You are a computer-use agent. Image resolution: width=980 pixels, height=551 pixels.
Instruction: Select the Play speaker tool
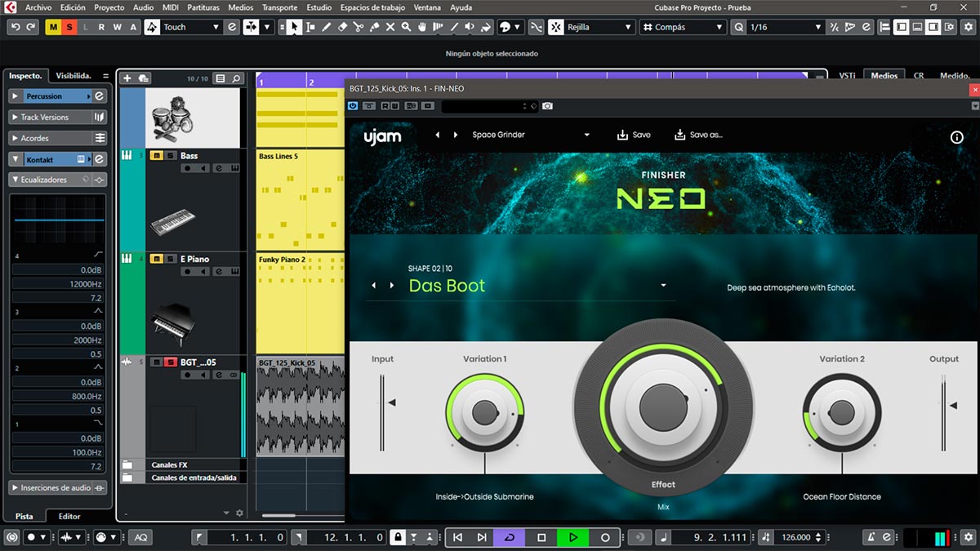tap(470, 27)
